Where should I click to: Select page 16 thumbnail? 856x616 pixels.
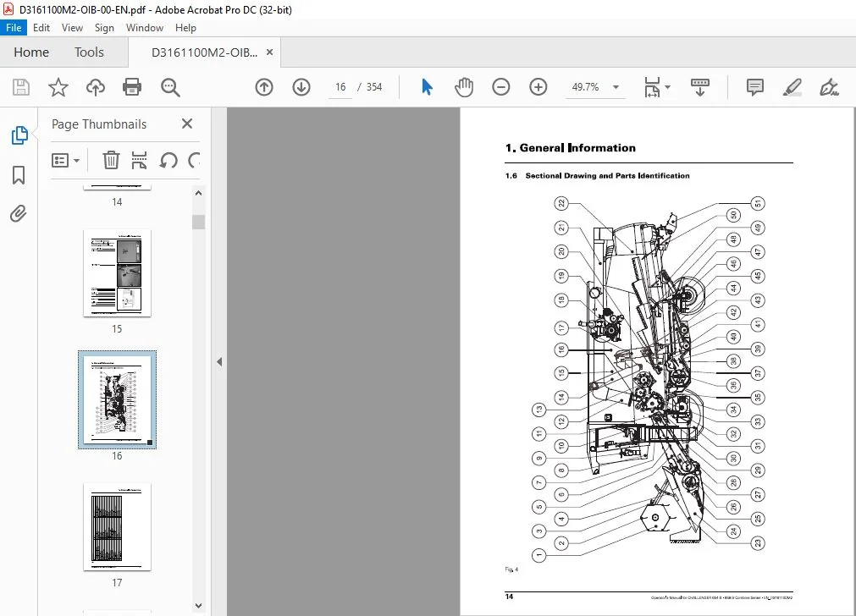(x=118, y=400)
